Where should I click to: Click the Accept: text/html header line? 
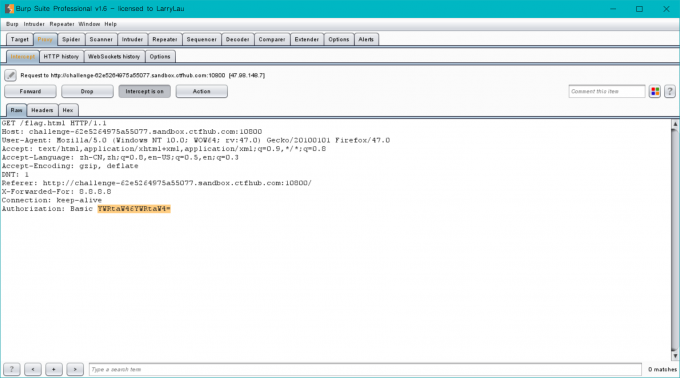(x=164, y=149)
